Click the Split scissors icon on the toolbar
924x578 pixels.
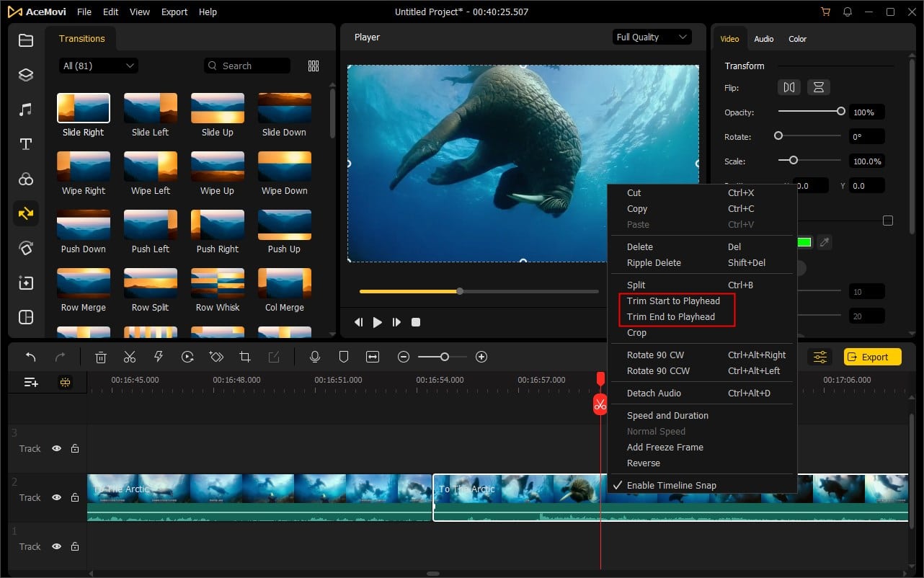pyautogui.click(x=130, y=356)
